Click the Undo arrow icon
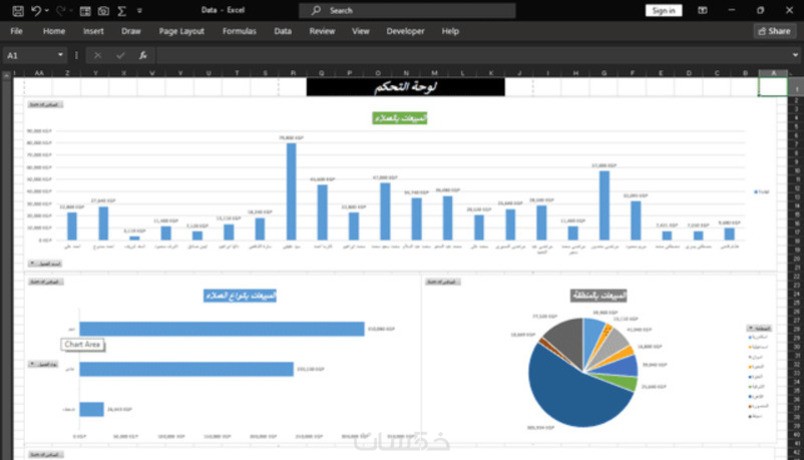The width and height of the screenshot is (804, 460). click(36, 10)
